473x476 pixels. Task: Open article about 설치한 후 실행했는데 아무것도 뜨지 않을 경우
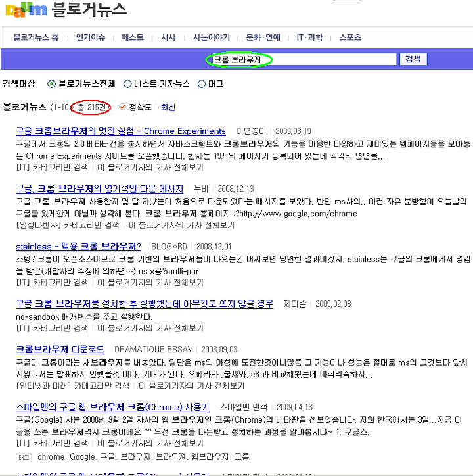tap(145, 304)
